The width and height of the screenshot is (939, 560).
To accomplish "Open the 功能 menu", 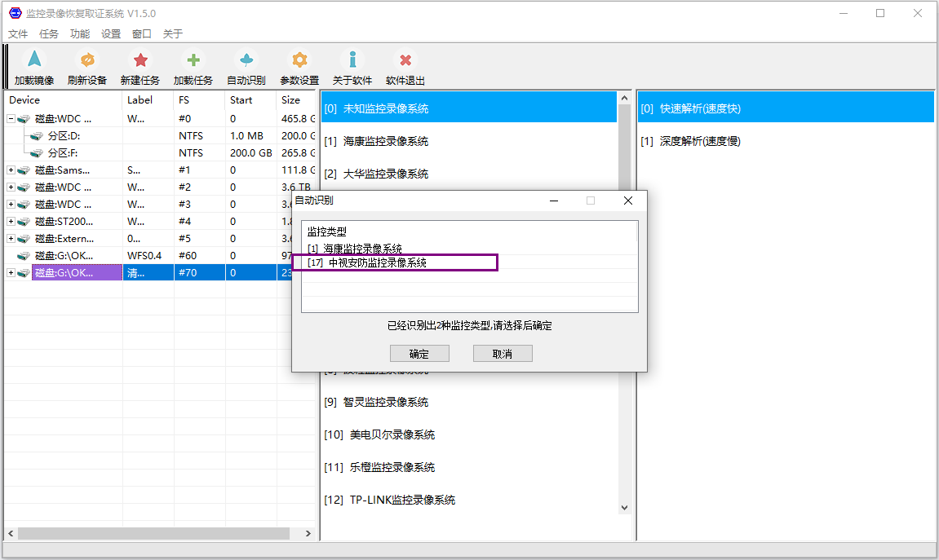I will pyautogui.click(x=80, y=34).
